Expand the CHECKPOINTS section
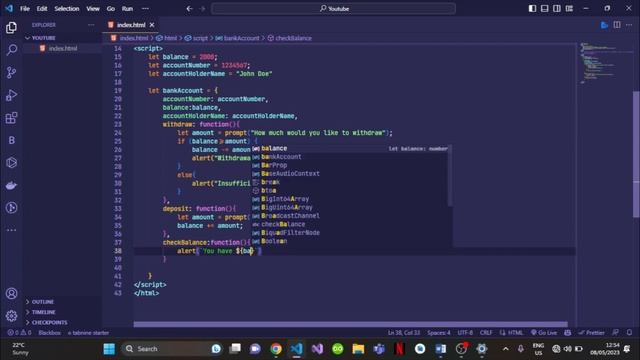 pyautogui.click(x=49, y=322)
